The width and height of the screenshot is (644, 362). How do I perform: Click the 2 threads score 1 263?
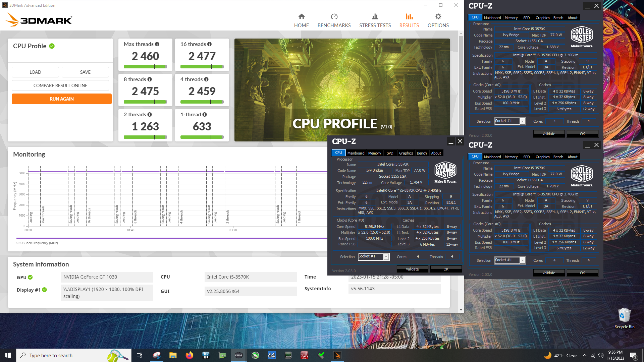[x=145, y=126]
